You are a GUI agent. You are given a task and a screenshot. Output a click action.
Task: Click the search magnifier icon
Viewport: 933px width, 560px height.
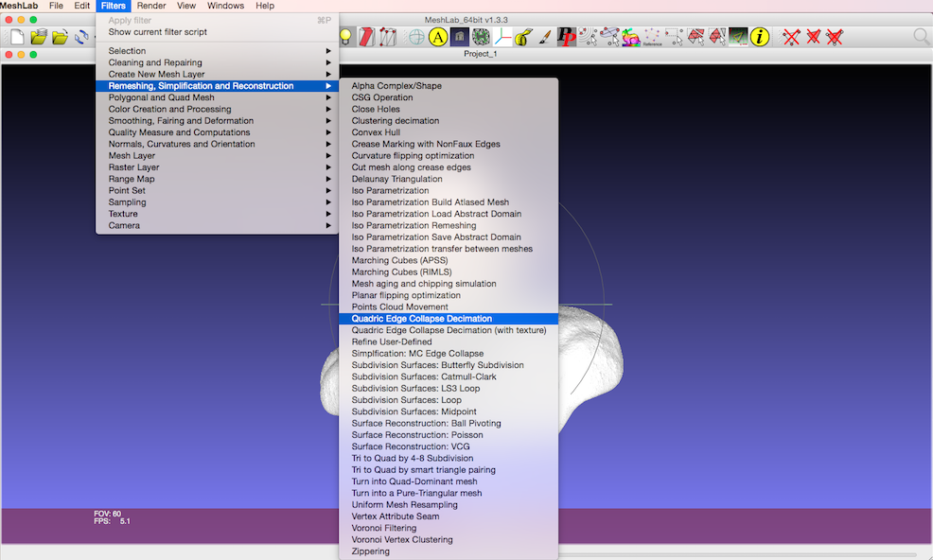(921, 37)
